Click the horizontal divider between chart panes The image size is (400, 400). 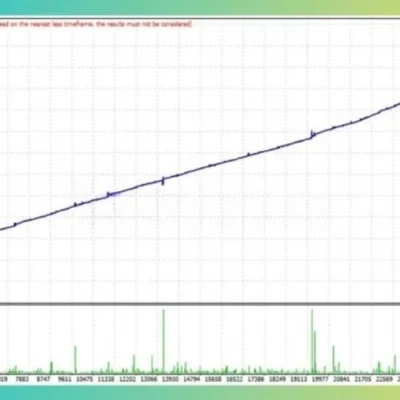[x=200, y=304]
